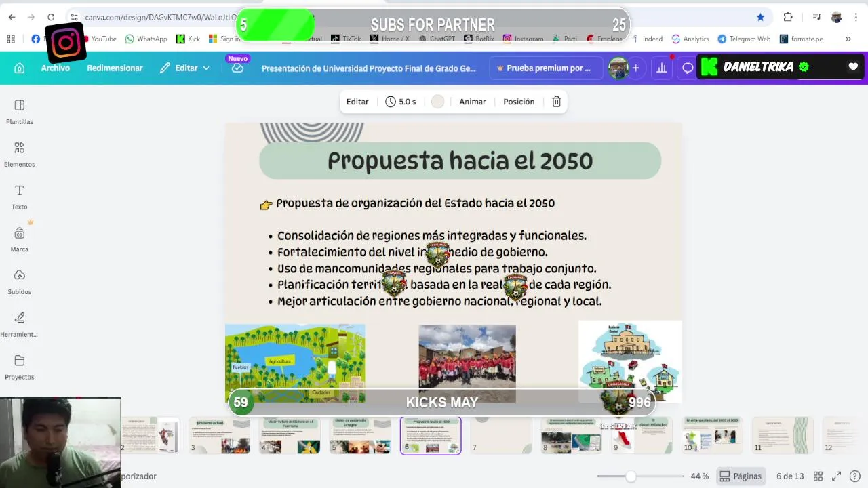Open the help question mark icon

(854, 476)
